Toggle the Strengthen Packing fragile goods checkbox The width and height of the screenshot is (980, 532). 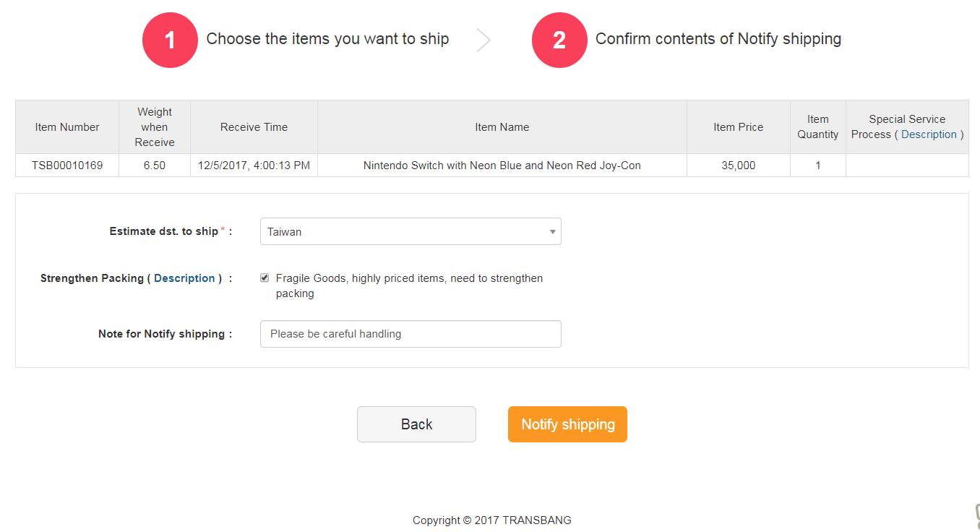[x=265, y=278]
